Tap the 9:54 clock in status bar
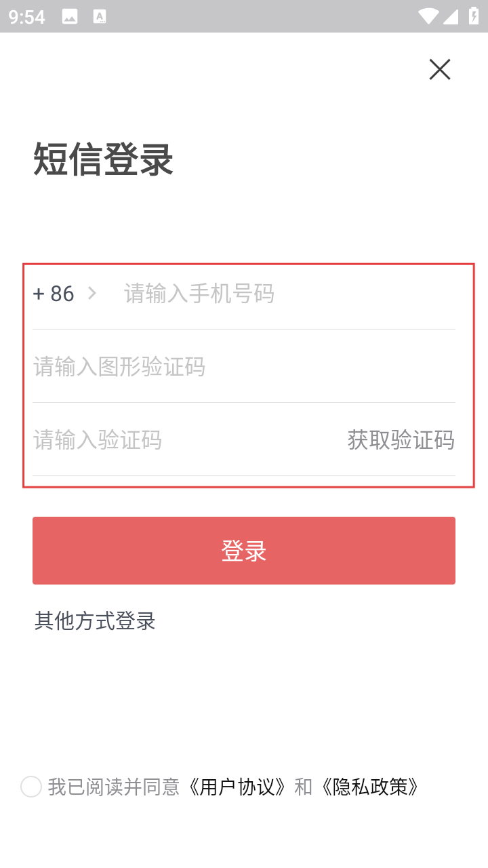The height and width of the screenshot is (868, 488). click(x=27, y=17)
